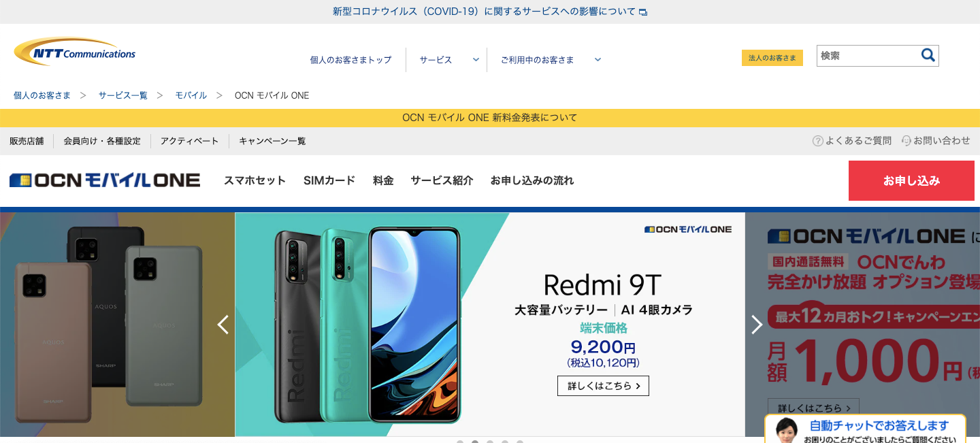Open よくあるご質問 question mark link

pos(852,141)
